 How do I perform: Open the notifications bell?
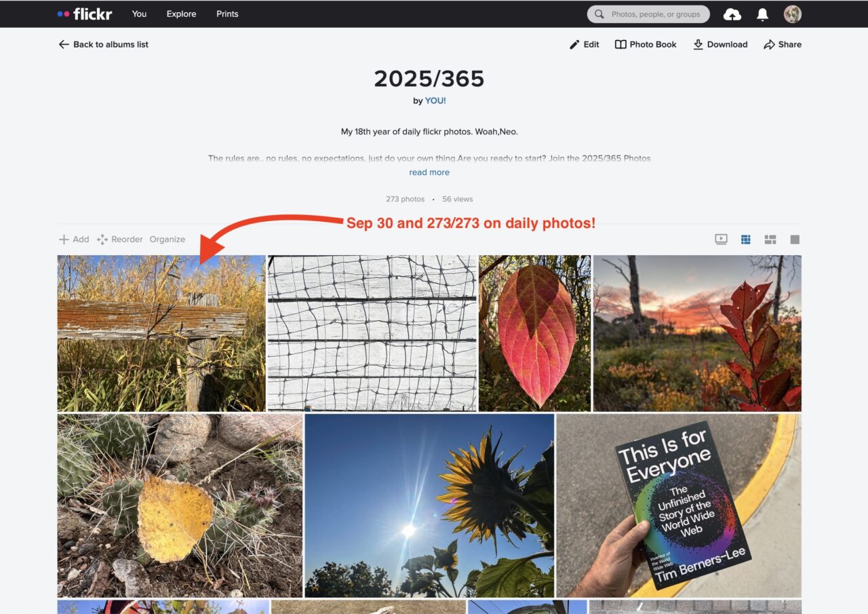[x=762, y=14]
